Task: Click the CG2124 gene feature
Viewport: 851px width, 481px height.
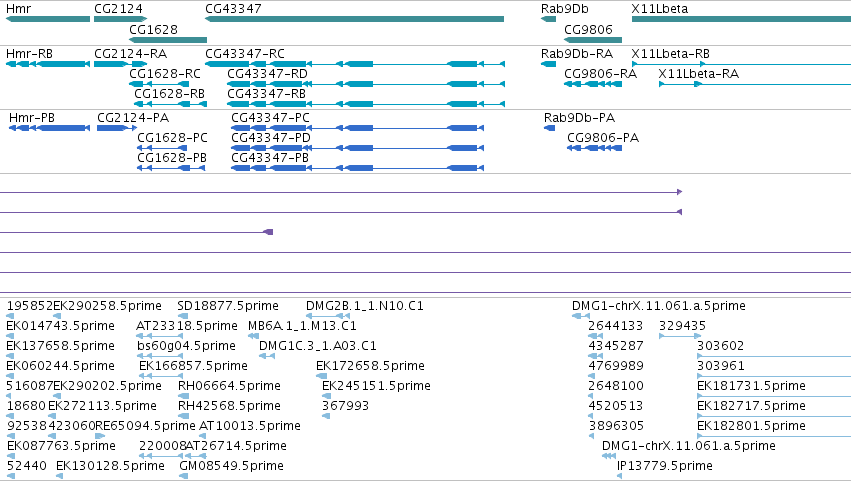Action: coord(120,19)
